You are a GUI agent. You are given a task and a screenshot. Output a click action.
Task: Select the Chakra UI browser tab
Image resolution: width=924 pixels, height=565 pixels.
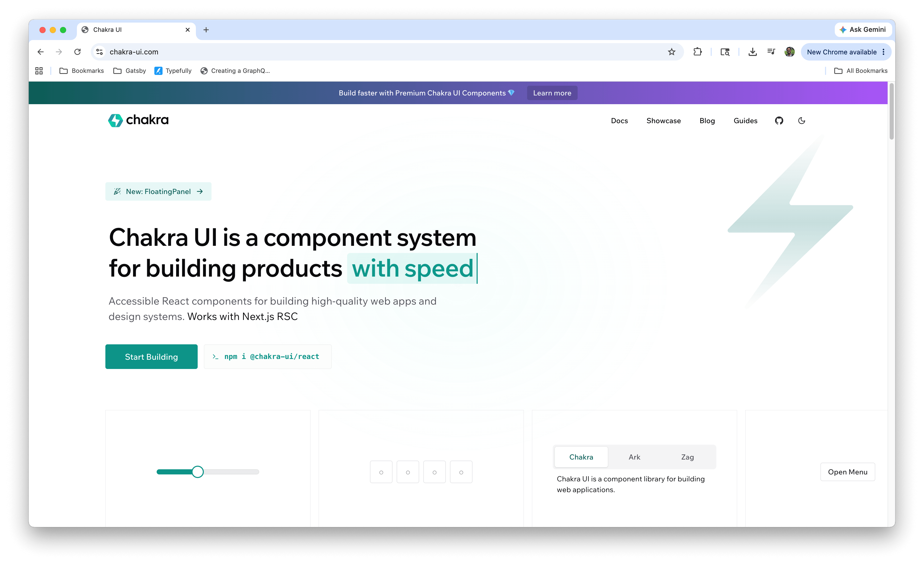pyautogui.click(x=136, y=30)
